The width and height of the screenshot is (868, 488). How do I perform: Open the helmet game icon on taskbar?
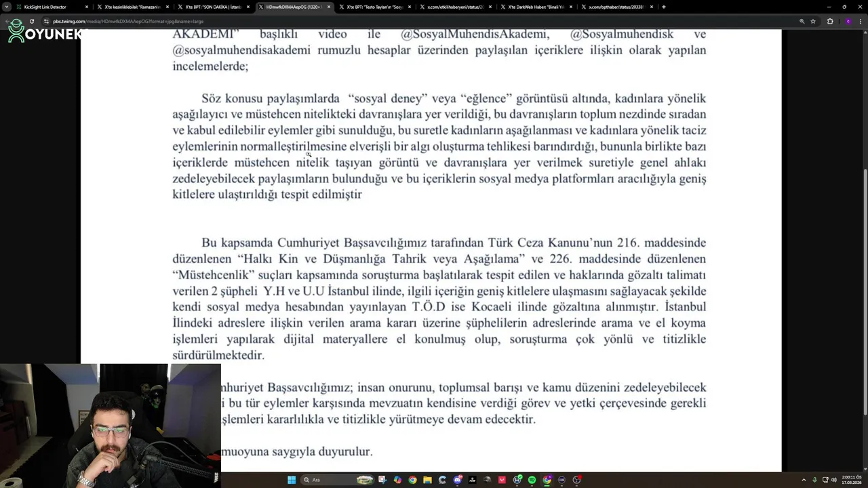[487, 480]
